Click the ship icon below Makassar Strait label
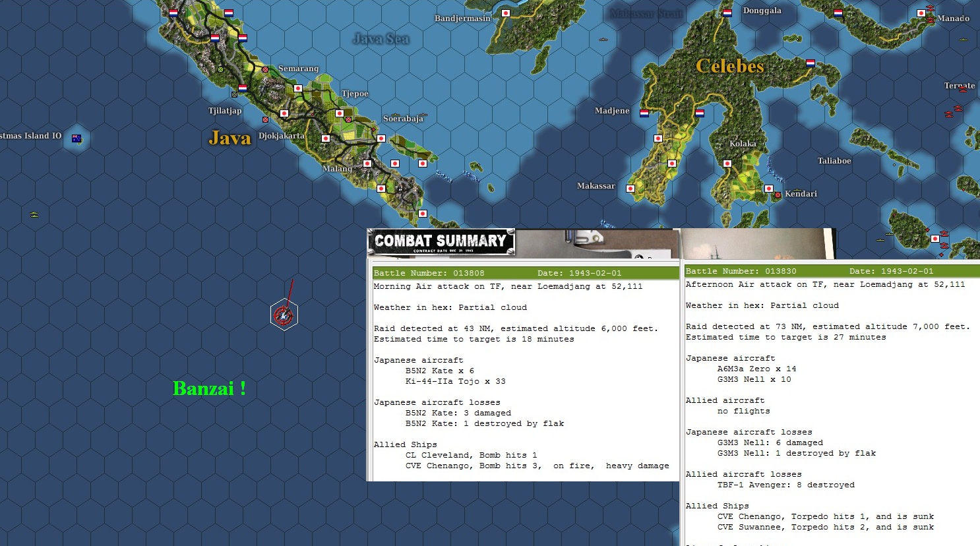980x546 pixels. pyautogui.click(x=603, y=40)
